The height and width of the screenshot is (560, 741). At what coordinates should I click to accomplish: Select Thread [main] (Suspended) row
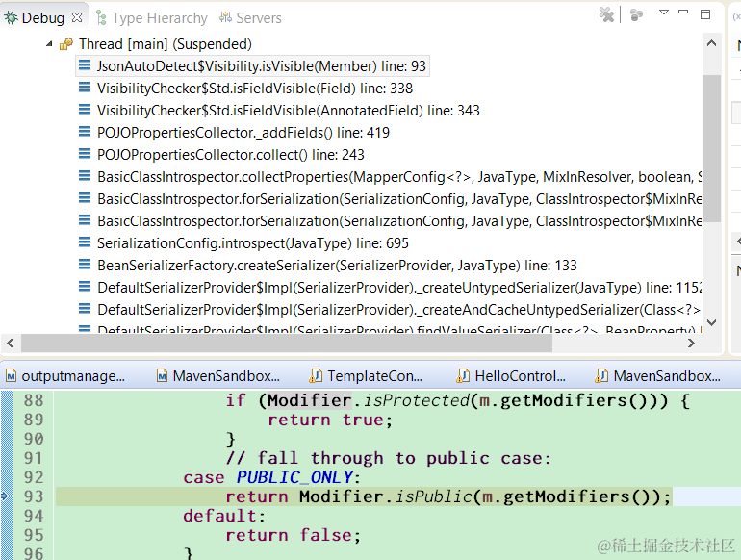(x=165, y=44)
